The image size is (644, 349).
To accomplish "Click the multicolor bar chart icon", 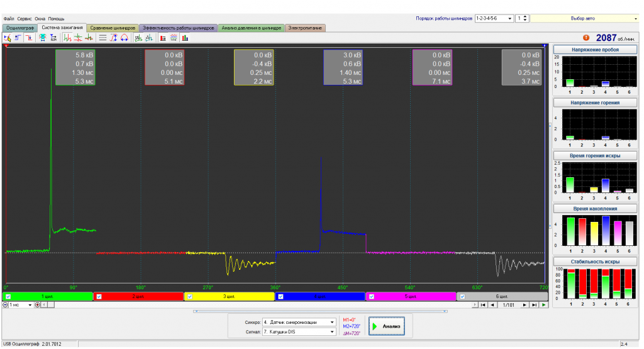I will pos(186,38).
